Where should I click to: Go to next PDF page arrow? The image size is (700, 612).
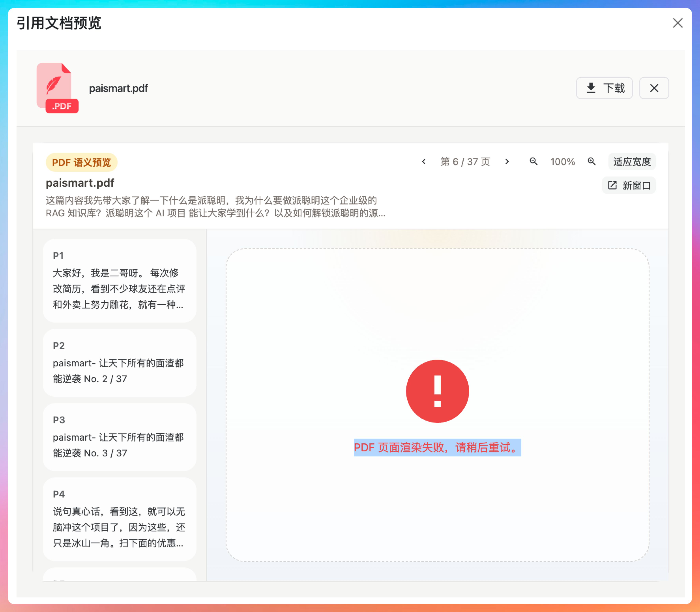click(x=507, y=161)
